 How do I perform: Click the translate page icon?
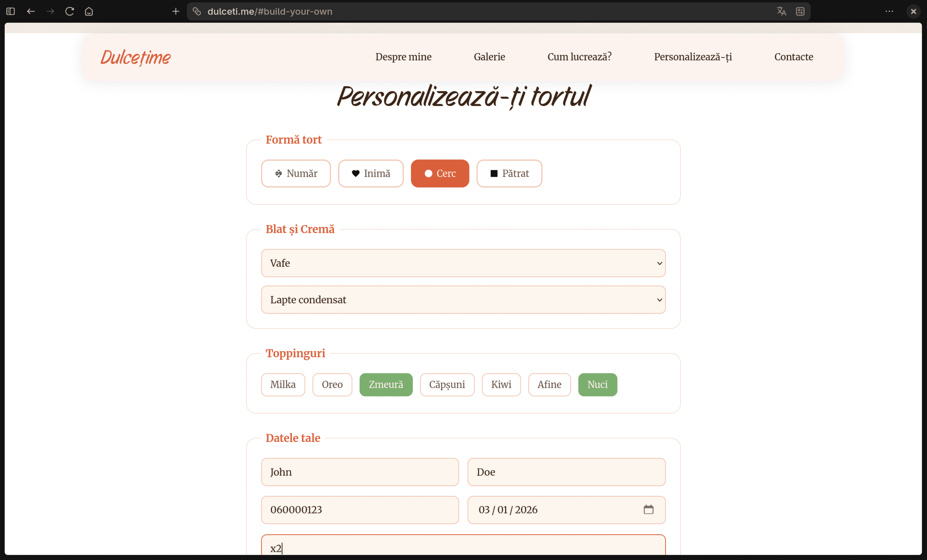point(782,11)
